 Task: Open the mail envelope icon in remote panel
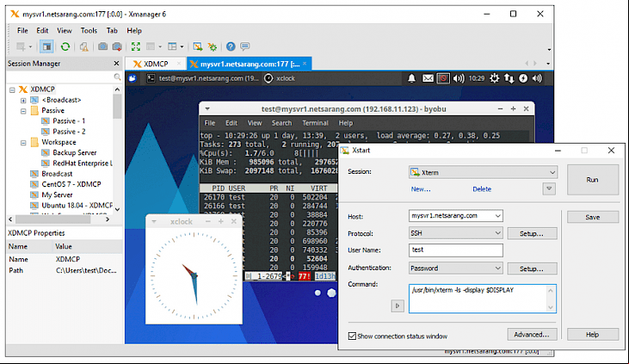pyautogui.click(x=428, y=78)
